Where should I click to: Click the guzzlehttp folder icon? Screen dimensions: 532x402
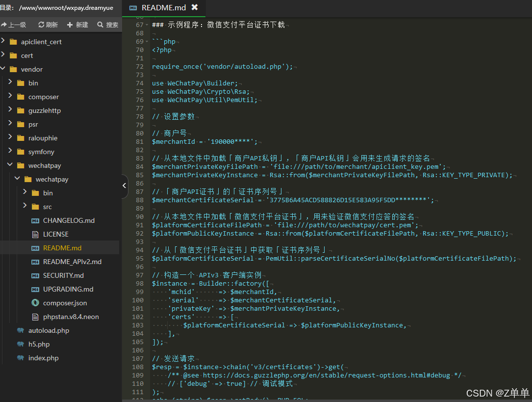click(21, 111)
